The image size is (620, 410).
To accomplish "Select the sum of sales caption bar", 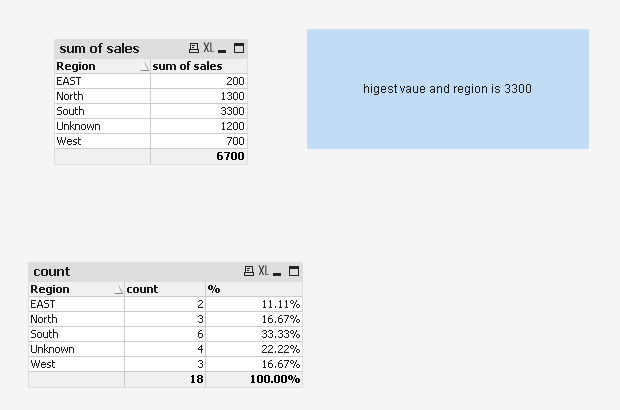I will tap(120, 48).
